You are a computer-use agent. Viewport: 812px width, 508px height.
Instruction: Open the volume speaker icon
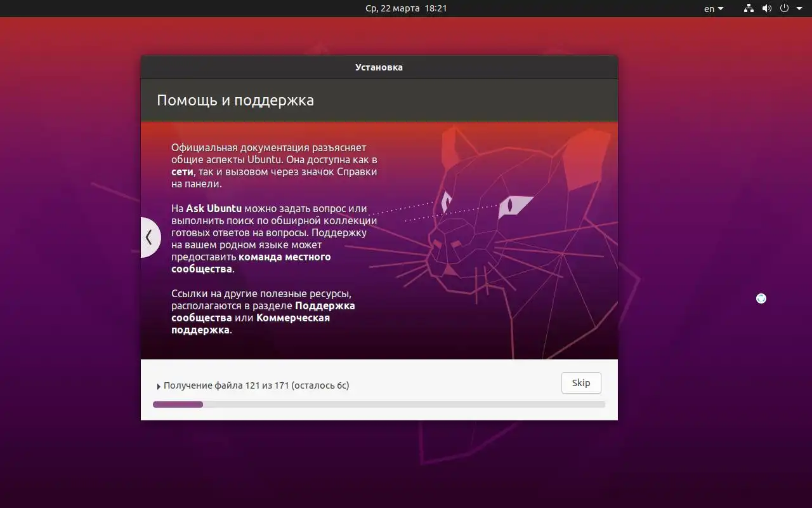tap(766, 8)
